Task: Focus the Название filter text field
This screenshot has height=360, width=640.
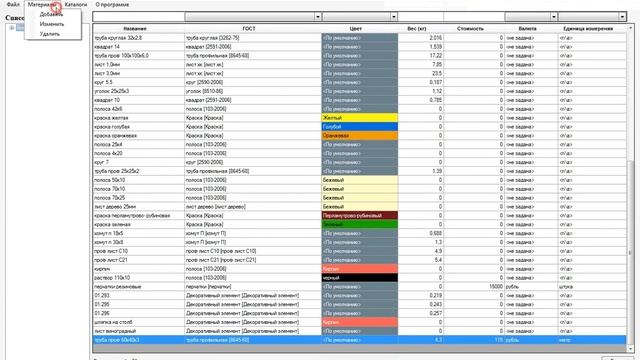Action: click(138, 17)
